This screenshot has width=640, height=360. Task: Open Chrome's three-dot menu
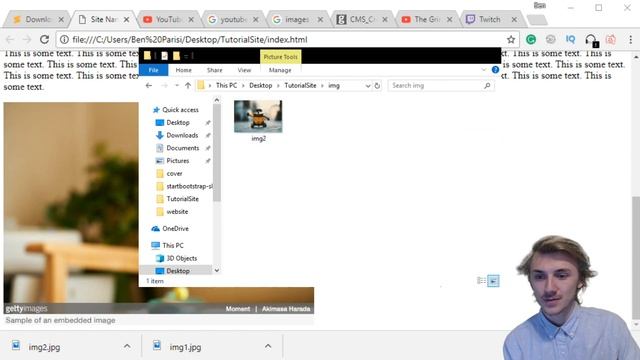pos(630,39)
